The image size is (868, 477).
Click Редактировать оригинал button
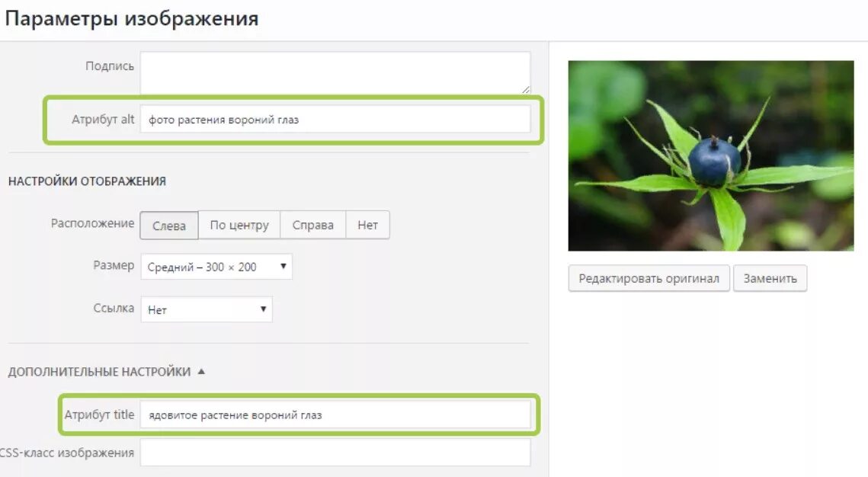[649, 278]
